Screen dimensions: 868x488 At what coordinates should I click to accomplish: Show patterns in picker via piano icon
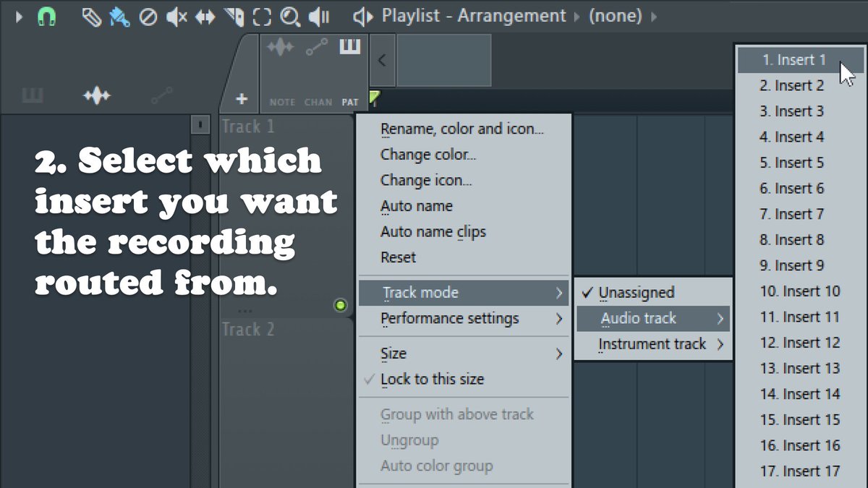[x=31, y=95]
